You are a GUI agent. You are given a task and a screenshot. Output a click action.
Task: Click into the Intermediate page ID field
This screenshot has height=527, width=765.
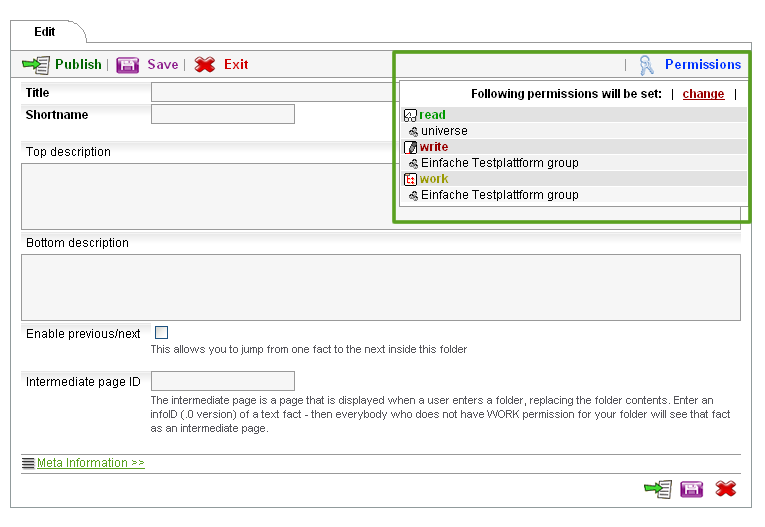[222, 381]
